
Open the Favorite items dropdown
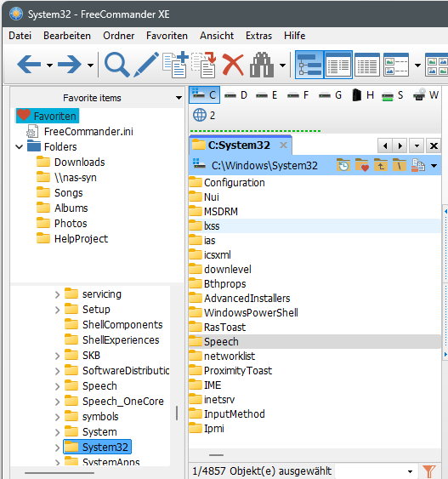[179, 98]
